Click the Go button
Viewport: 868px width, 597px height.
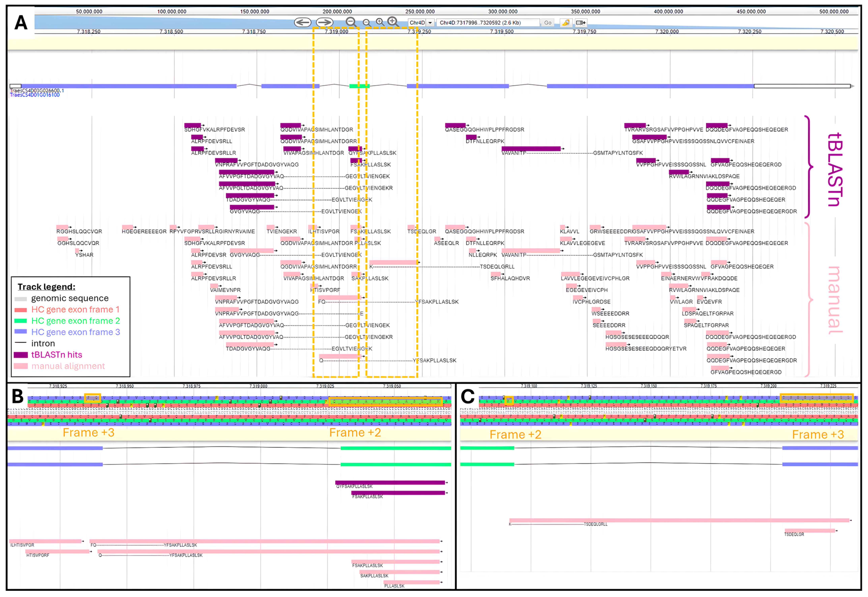point(547,23)
